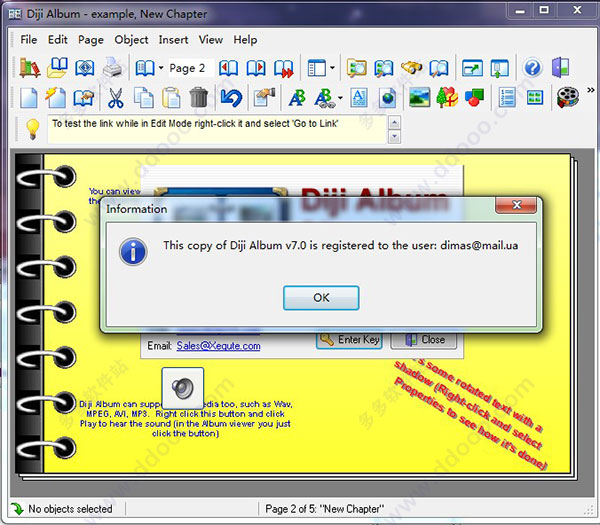
Task: Insert shapes with colored shapes icon
Action: [x=474, y=97]
